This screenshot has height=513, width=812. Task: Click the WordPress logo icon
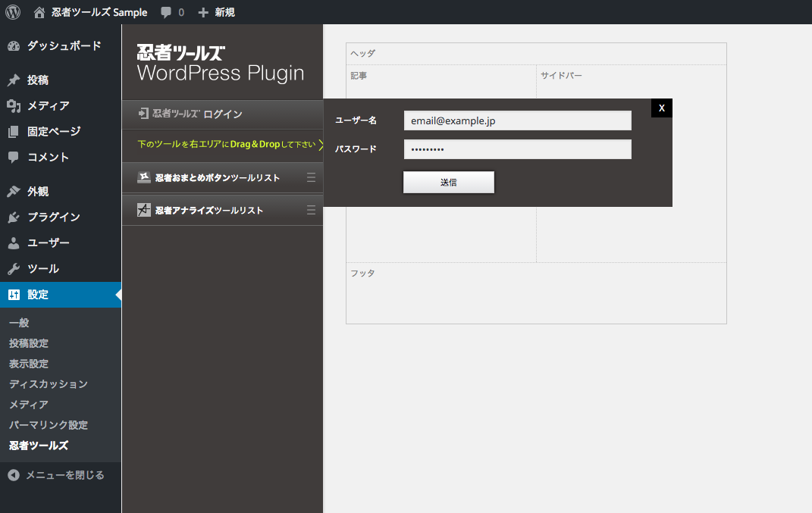click(x=13, y=12)
